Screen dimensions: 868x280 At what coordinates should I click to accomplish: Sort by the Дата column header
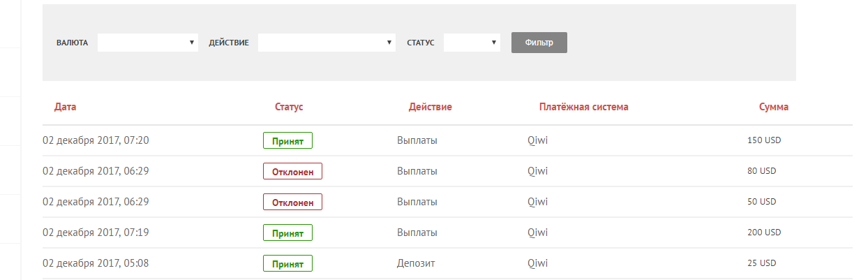(66, 107)
